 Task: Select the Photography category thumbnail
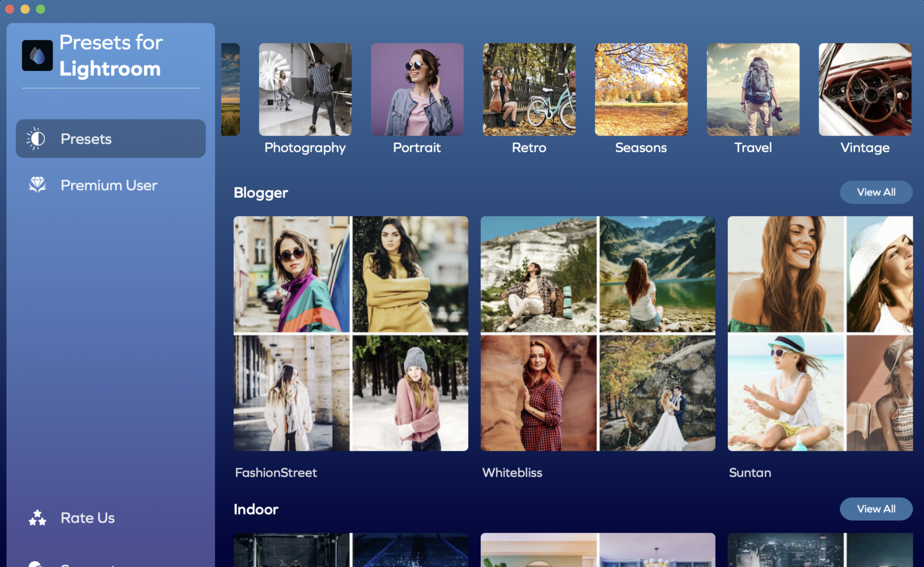tap(305, 89)
